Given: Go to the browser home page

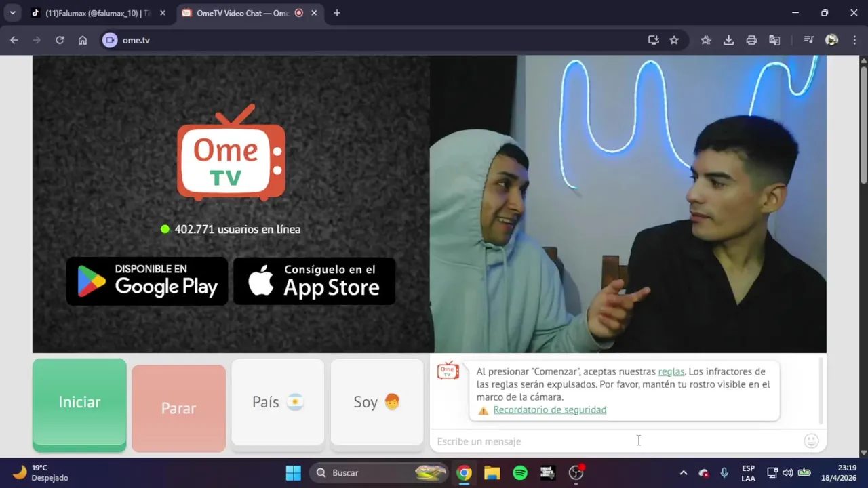Looking at the screenshot, I should (83, 40).
